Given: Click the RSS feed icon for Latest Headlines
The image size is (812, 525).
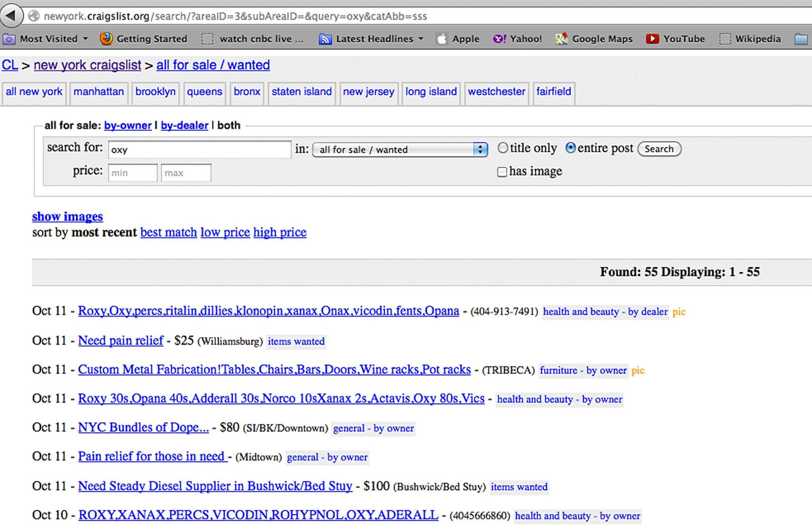Looking at the screenshot, I should click(x=325, y=39).
